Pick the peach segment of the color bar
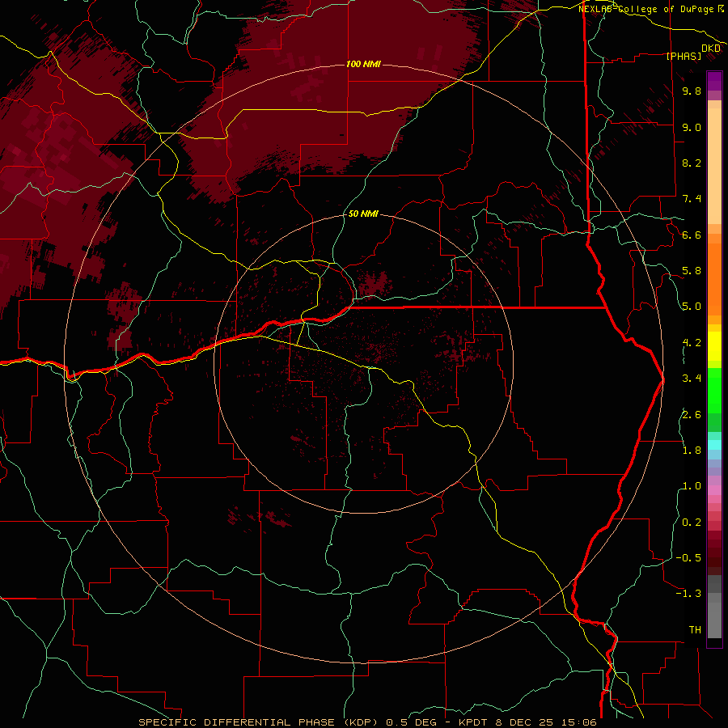The image size is (728, 728). [714, 167]
